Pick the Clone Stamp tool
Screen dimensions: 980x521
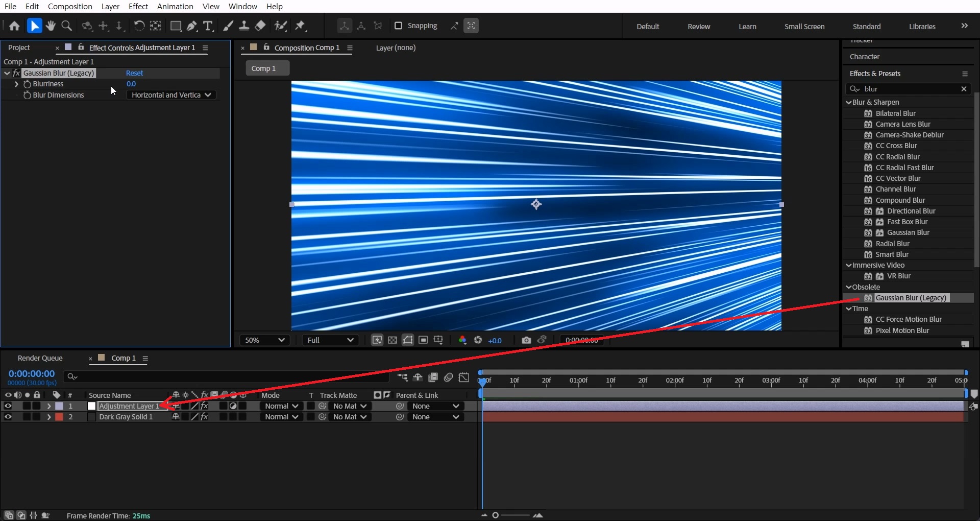point(244,26)
